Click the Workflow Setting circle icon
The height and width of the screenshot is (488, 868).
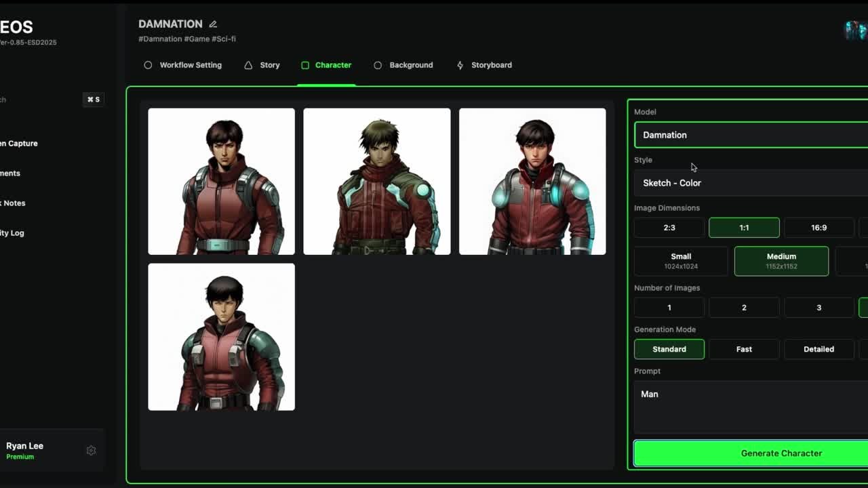coord(148,65)
